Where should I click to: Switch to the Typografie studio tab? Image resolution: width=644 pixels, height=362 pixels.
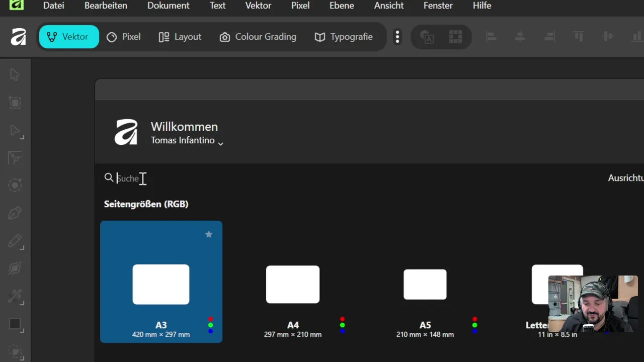click(x=344, y=37)
